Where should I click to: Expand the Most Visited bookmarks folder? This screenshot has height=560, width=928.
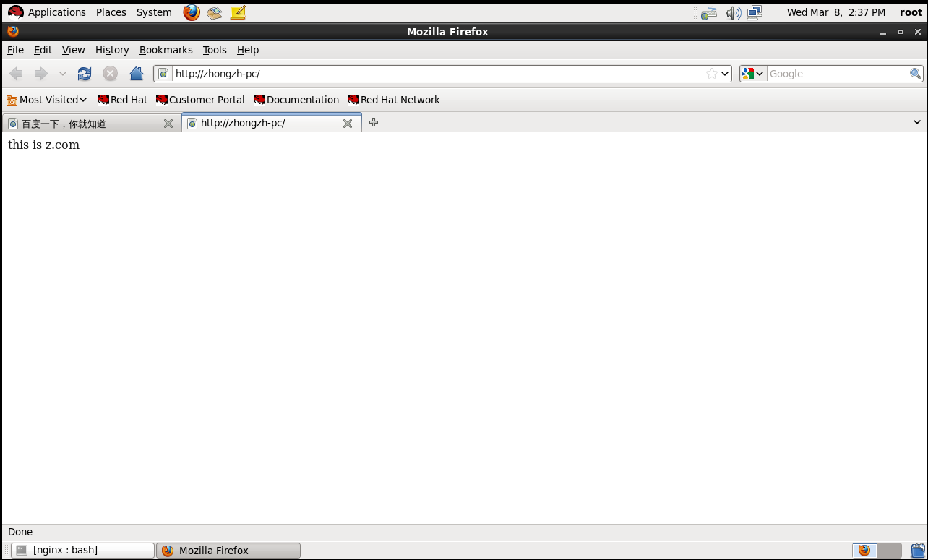click(x=46, y=100)
